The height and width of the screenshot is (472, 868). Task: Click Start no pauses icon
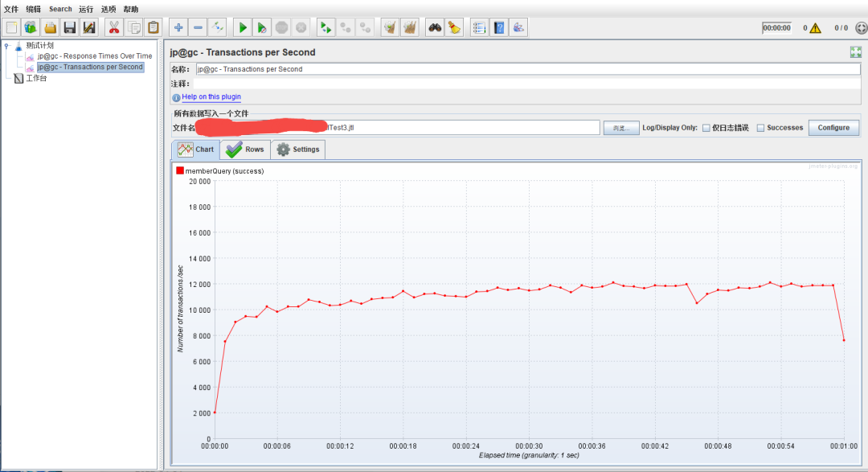(x=262, y=27)
